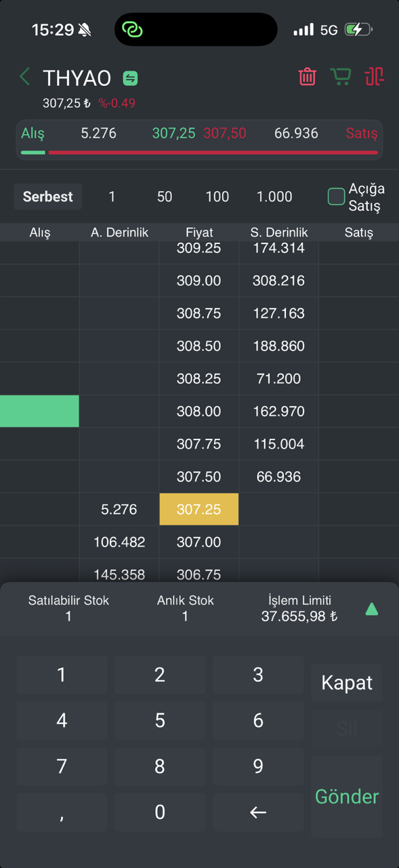Select the Serbest quantity option

click(x=48, y=197)
